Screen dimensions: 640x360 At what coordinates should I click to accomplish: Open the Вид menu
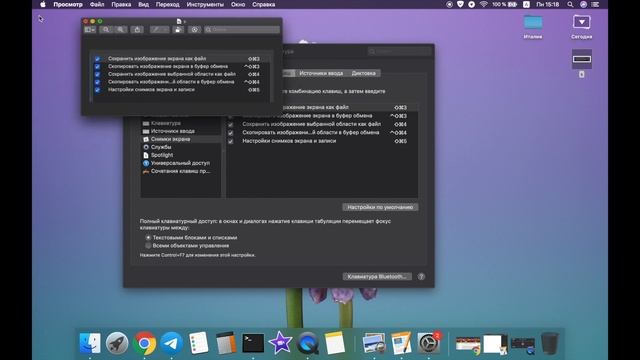tap(143, 4)
